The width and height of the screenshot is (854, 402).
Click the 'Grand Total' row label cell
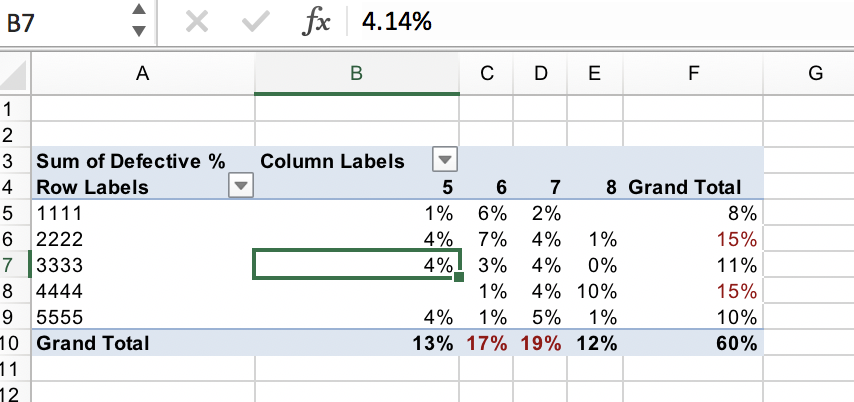pyautogui.click(x=143, y=343)
